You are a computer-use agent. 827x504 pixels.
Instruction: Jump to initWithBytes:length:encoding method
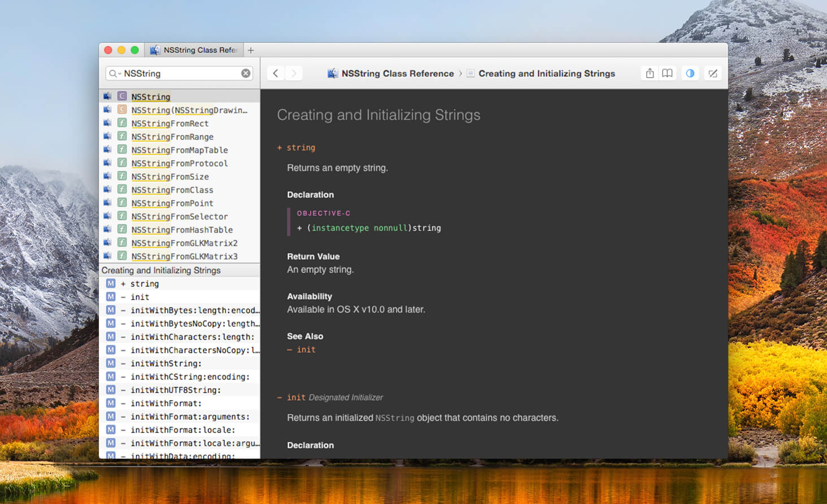click(x=180, y=310)
